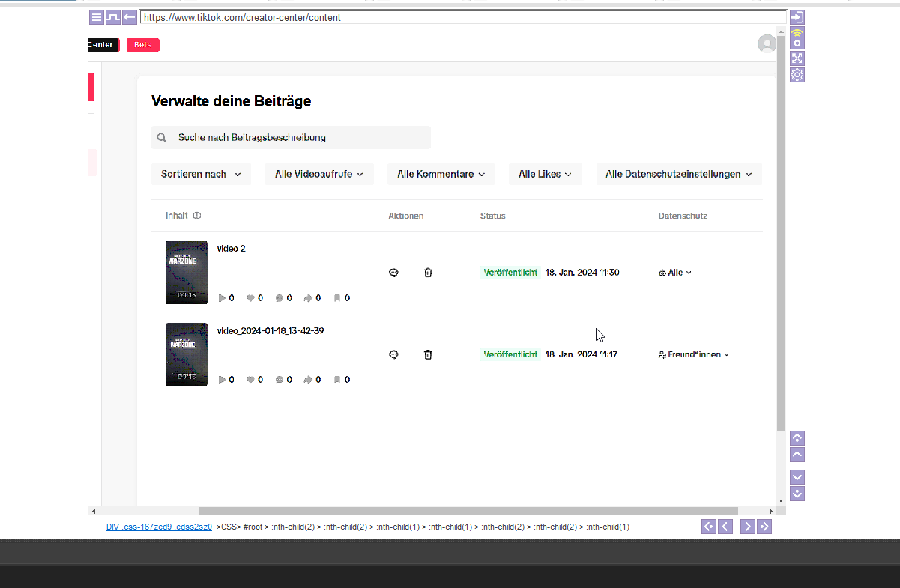Image resolution: width=900 pixels, height=588 pixels.
Task: Click the back arrow beside the URL bar
Action: tap(130, 17)
